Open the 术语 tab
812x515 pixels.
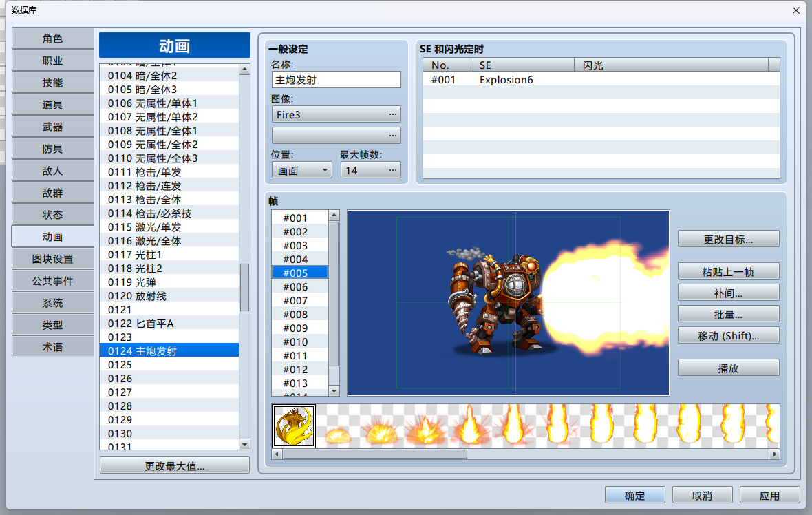pos(52,346)
